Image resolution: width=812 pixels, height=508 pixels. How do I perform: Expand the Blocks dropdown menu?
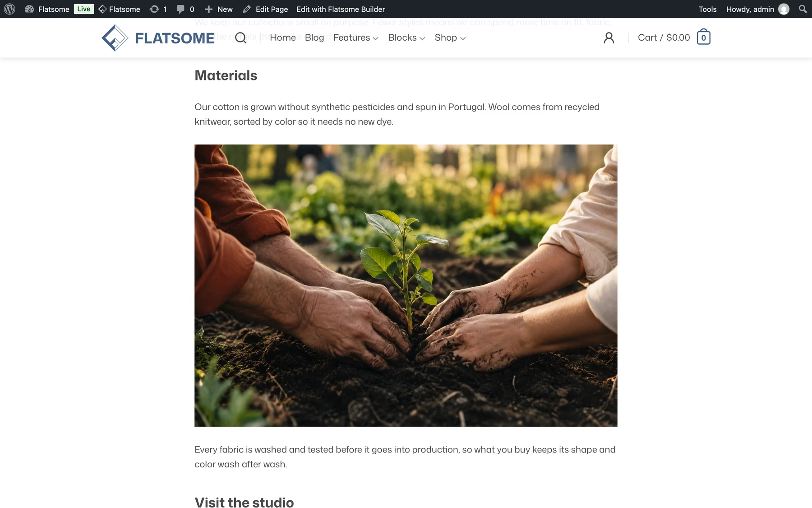[x=406, y=37]
